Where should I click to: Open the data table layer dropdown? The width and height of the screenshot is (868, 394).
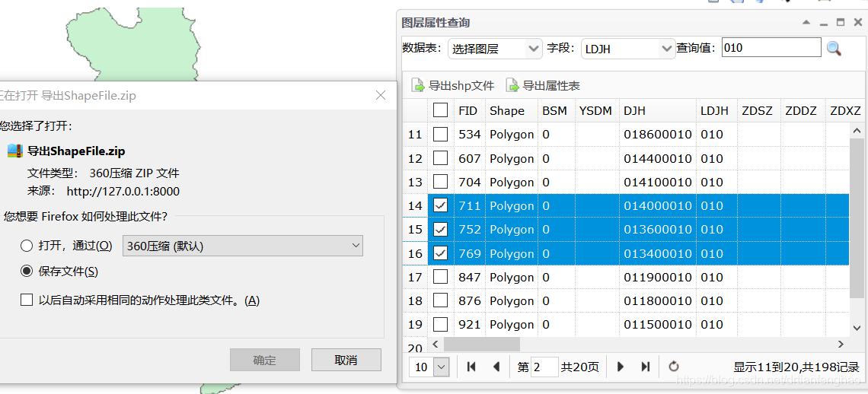tap(495, 49)
